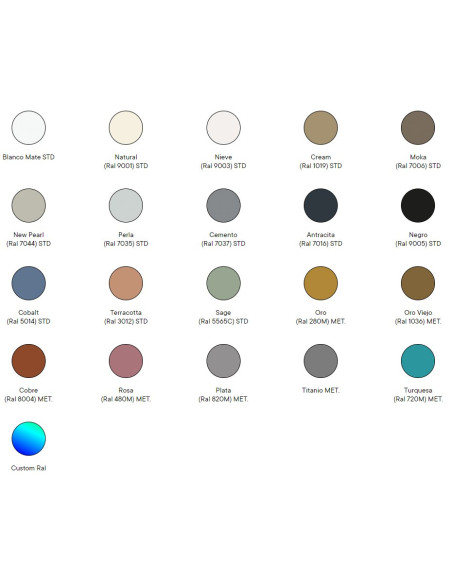
Task: Select the Plata metallic silver swatch
Action: 223,361
